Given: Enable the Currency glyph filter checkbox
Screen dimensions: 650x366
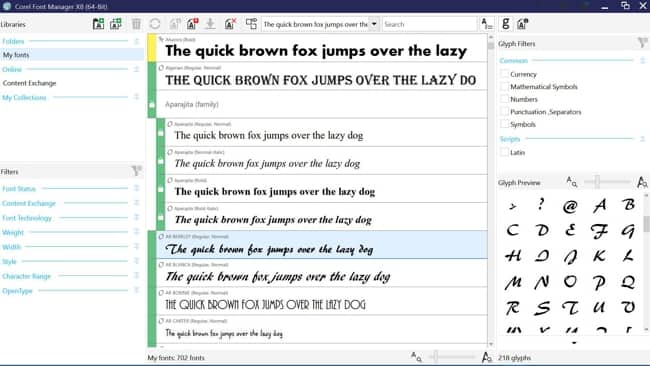Looking at the screenshot, I should 504,74.
